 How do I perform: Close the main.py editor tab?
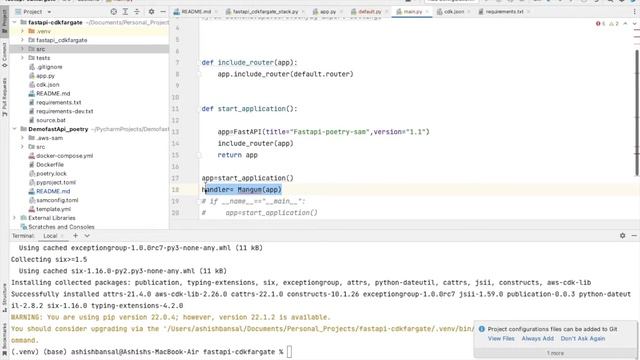click(x=427, y=12)
